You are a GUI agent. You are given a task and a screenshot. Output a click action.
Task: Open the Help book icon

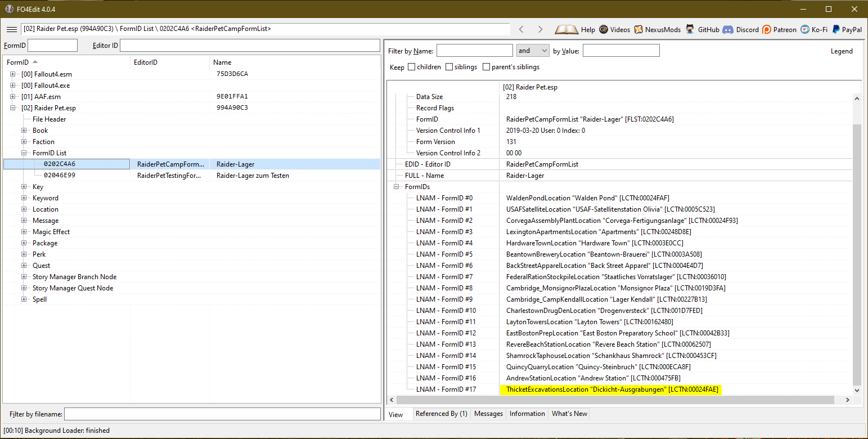566,29
